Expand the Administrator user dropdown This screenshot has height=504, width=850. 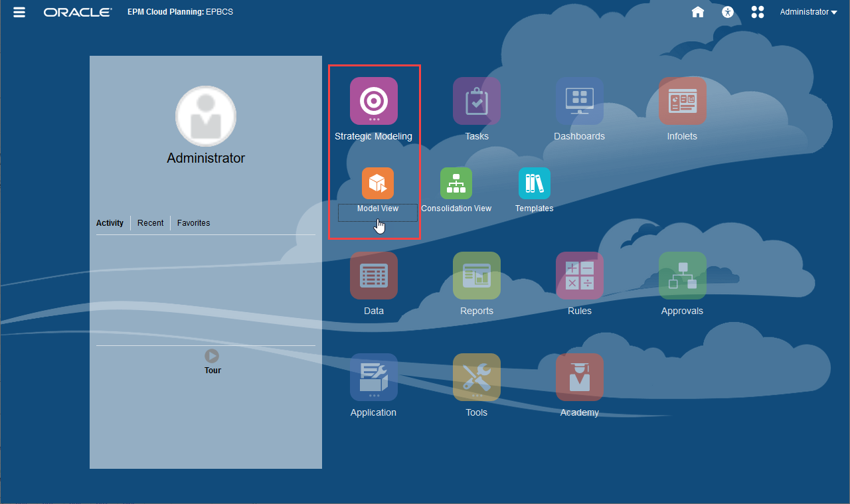807,11
